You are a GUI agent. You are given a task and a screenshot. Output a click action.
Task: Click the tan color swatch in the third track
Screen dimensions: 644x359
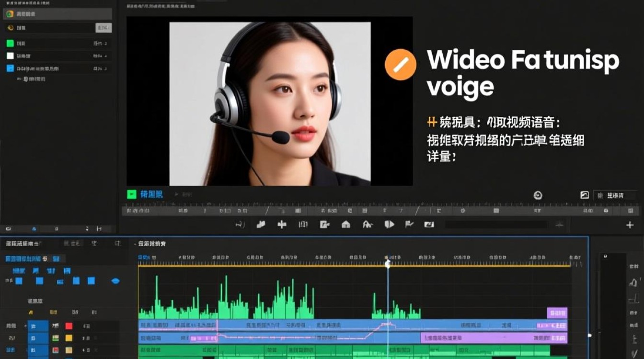coord(69,350)
